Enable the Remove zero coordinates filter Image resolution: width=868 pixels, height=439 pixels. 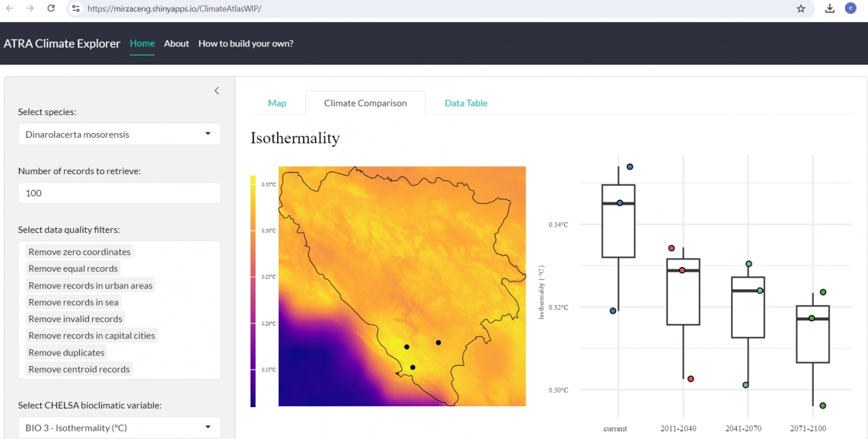point(79,251)
